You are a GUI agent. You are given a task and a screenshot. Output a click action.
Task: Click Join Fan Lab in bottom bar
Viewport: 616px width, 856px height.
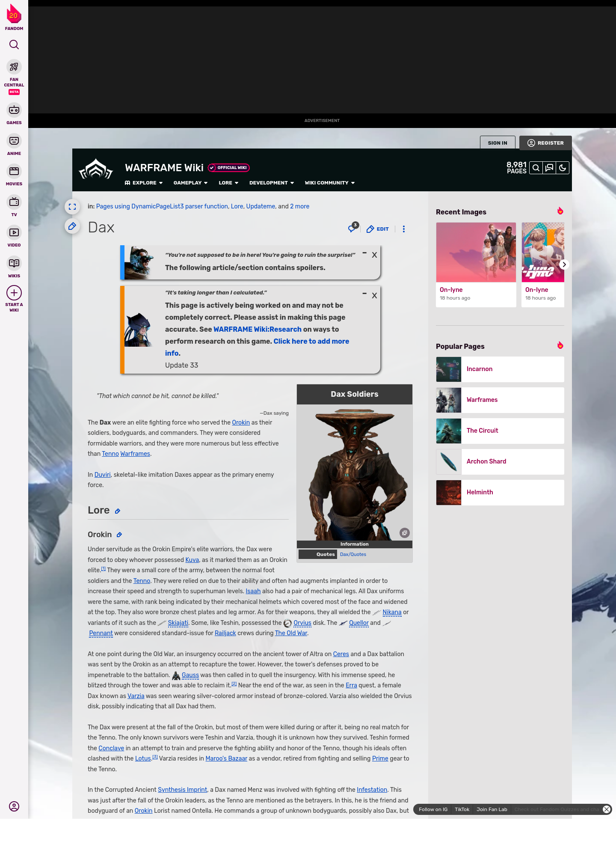coord(492,809)
